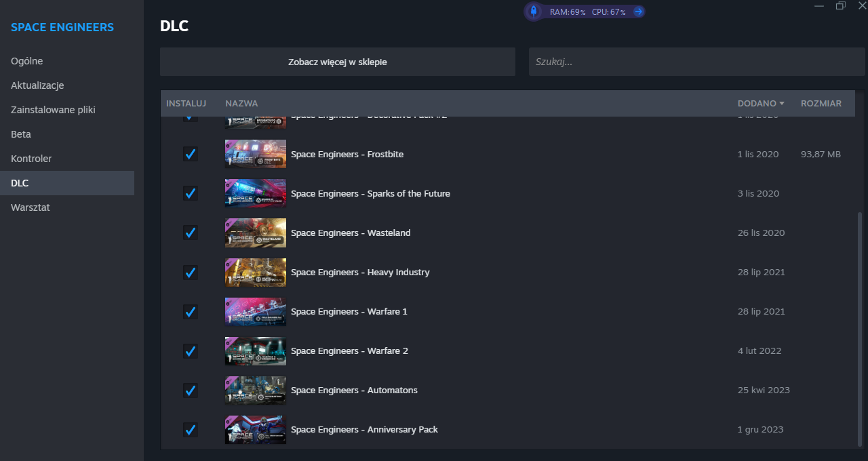
Task: Click the rocket icon in the RAM/CPU widget
Action: 534,12
